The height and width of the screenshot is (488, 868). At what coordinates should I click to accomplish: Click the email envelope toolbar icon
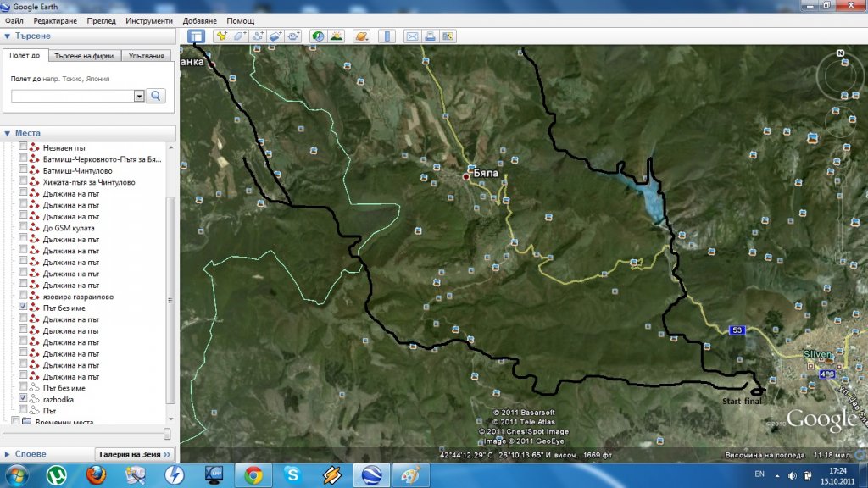[412, 36]
